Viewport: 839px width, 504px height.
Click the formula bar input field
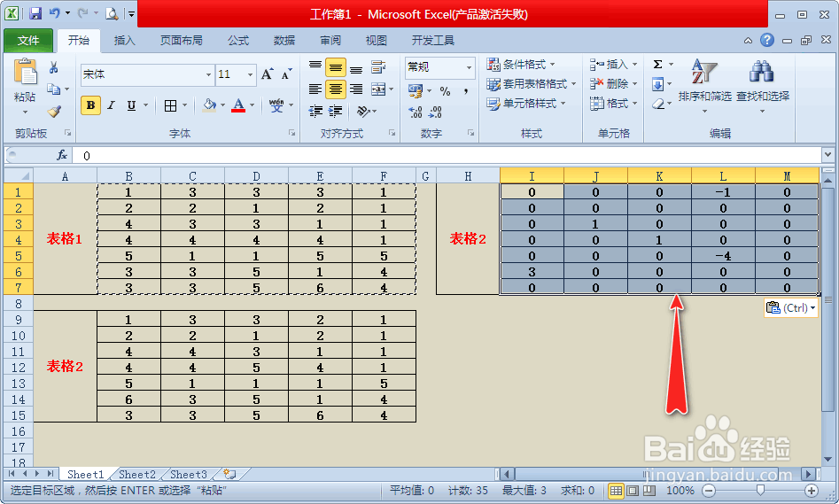447,155
